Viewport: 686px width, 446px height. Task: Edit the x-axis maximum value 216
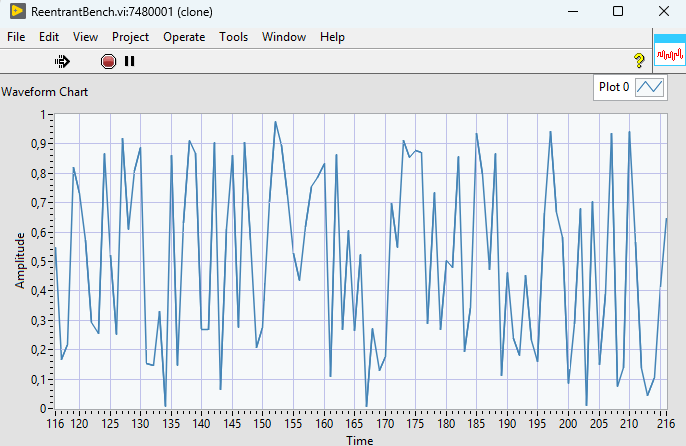666,424
